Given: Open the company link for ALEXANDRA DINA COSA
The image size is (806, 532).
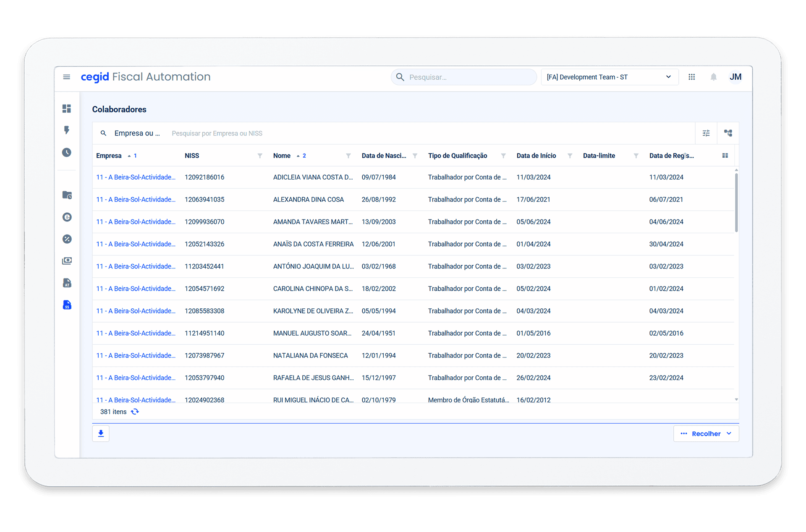Looking at the screenshot, I should (136, 200).
